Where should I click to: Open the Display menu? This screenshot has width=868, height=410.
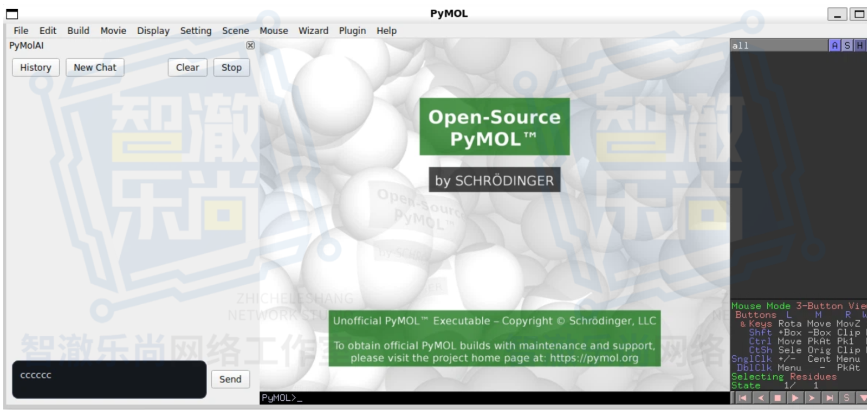pyautogui.click(x=153, y=31)
